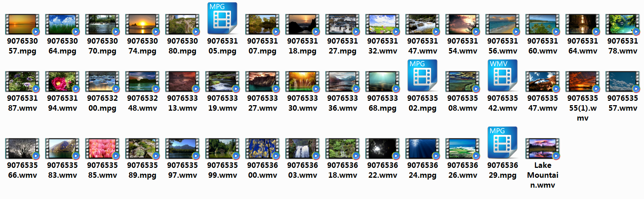Select the 907653194.wmv pink flower video
Screen dimensions: 644x199
click(x=62, y=81)
